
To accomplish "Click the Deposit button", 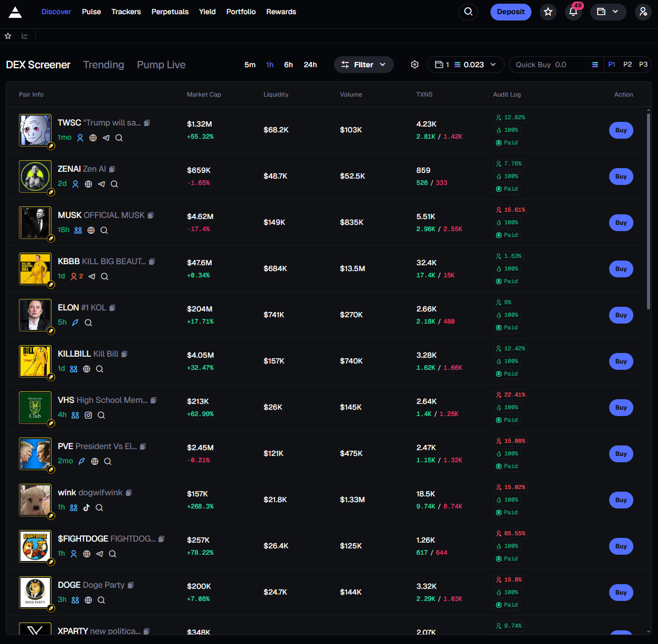I will [511, 12].
